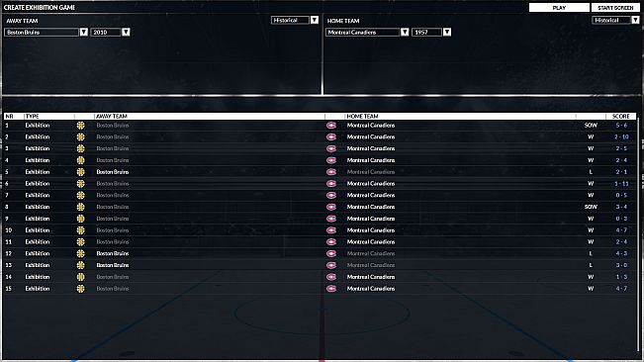Viewport: 644px width, 362px height.
Task: Click SOW result in game 8 row
Action: (x=591, y=207)
